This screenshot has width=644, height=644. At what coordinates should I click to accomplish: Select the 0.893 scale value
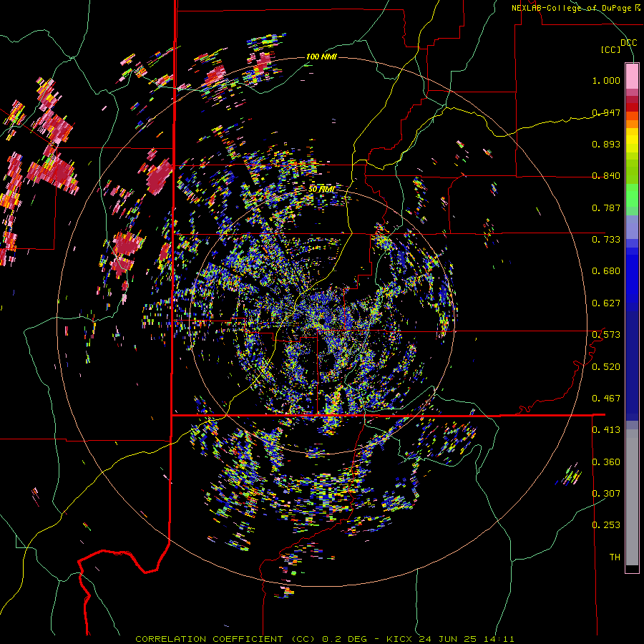click(606, 144)
